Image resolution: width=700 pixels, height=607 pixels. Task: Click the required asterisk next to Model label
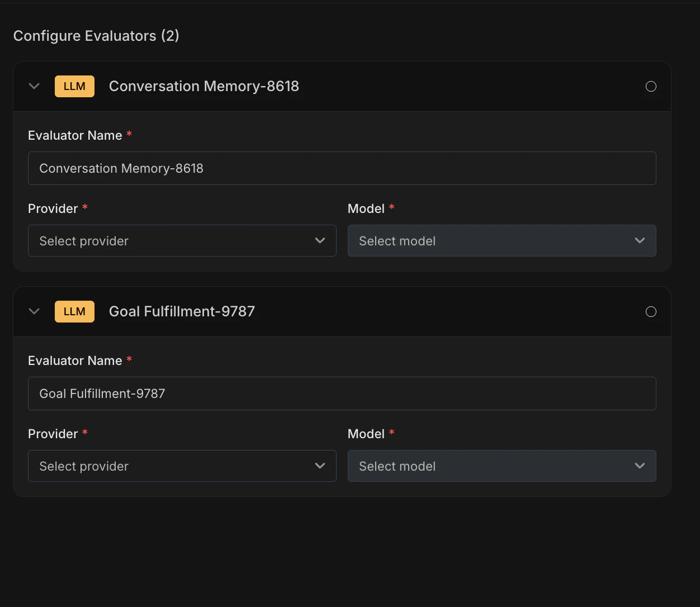click(391, 207)
